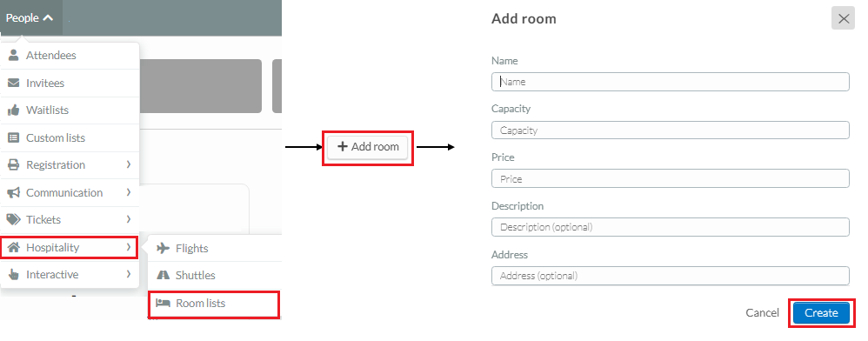Expand the Registration submenu chevron

point(129,164)
